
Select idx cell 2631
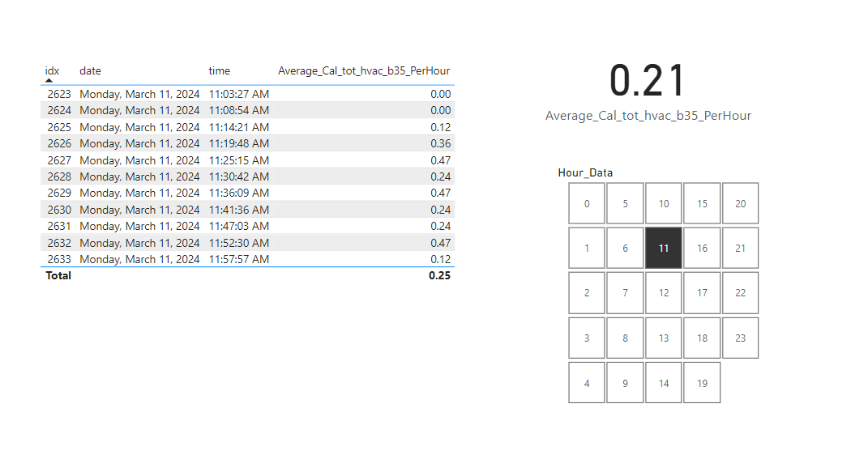tap(59, 226)
